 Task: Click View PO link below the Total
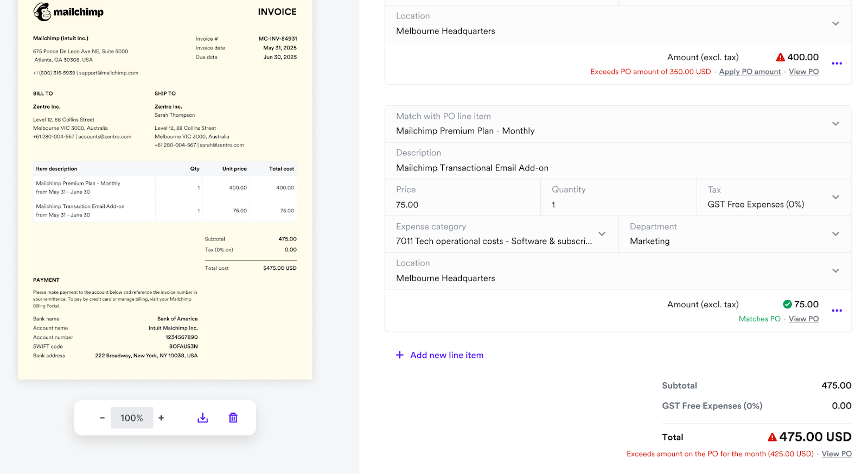836,454
